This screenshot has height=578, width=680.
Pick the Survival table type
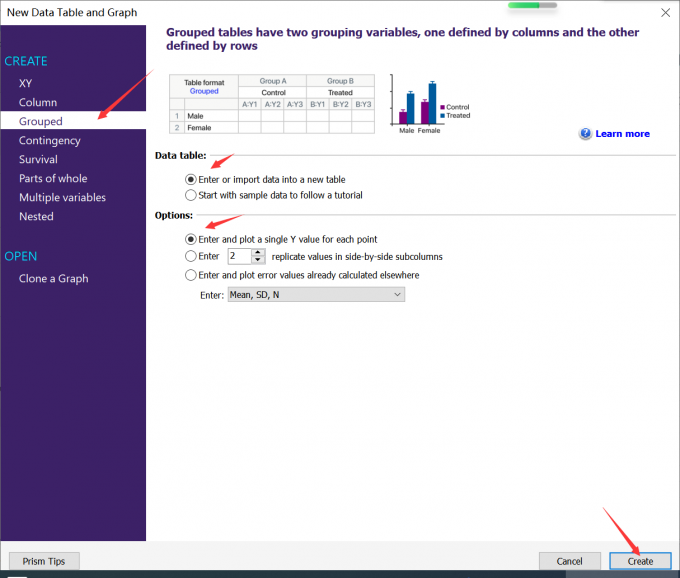pos(38,160)
